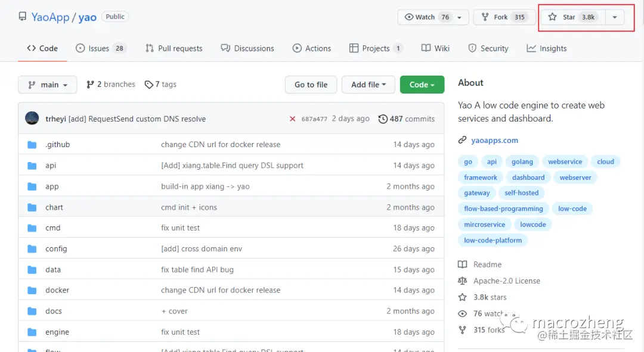Viewport: 644px width, 352px height.
Task: Click the docker folder icon
Action: [32, 291]
